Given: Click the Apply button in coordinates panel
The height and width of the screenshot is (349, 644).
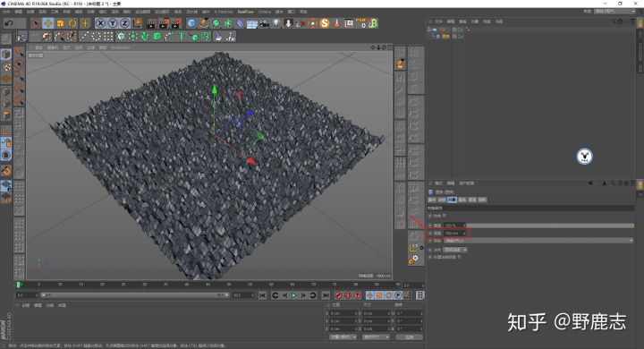Looking at the screenshot, I should coord(410,337).
